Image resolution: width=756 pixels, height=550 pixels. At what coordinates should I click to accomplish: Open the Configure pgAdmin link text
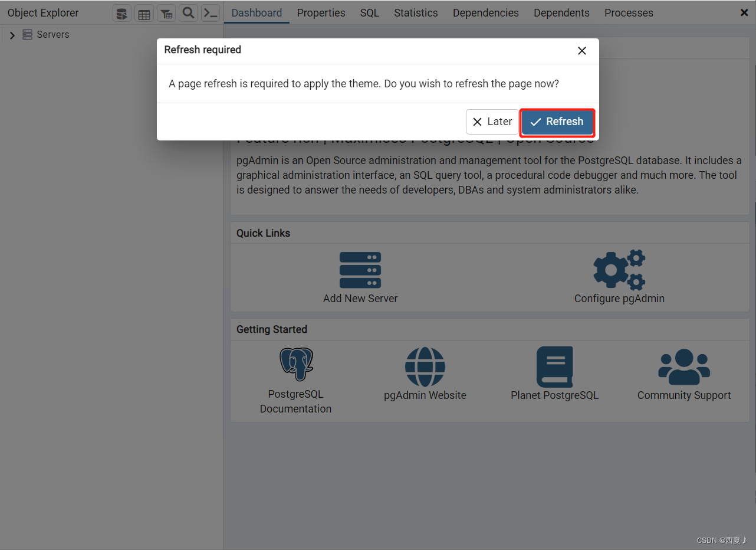point(619,299)
